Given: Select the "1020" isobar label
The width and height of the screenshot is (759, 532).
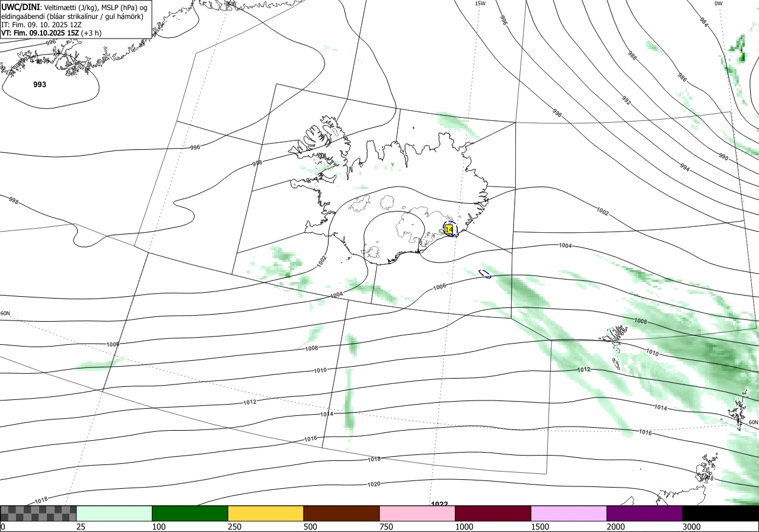Looking at the screenshot, I should tap(374, 484).
